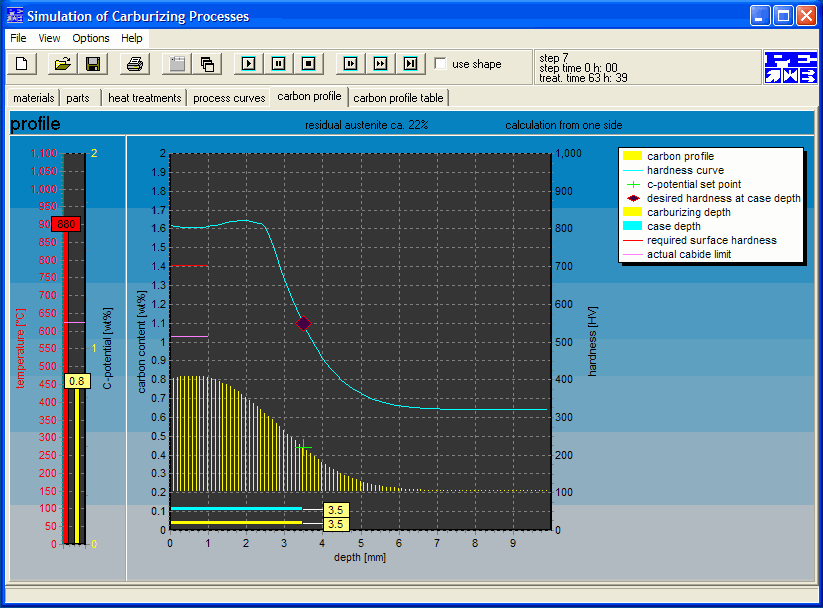The height and width of the screenshot is (608, 823).
Task: Click the 0.8 C-potential slider handle
Action: [x=77, y=381]
